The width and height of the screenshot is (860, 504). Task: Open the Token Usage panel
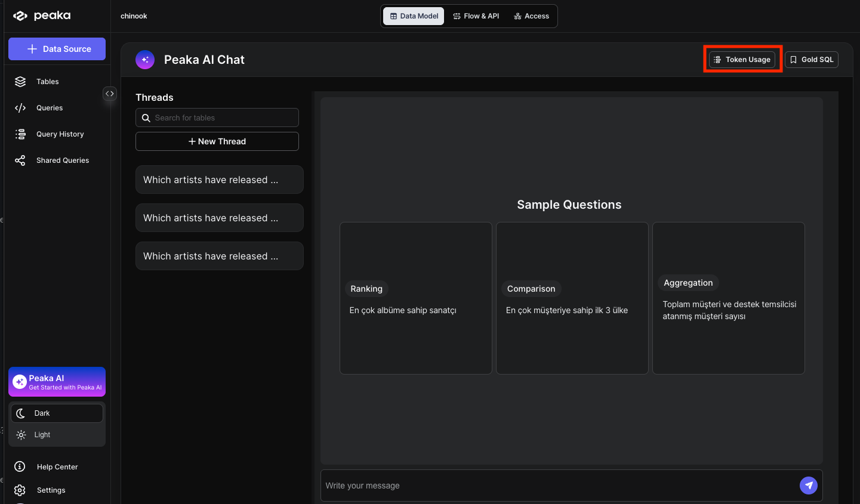tap(742, 60)
